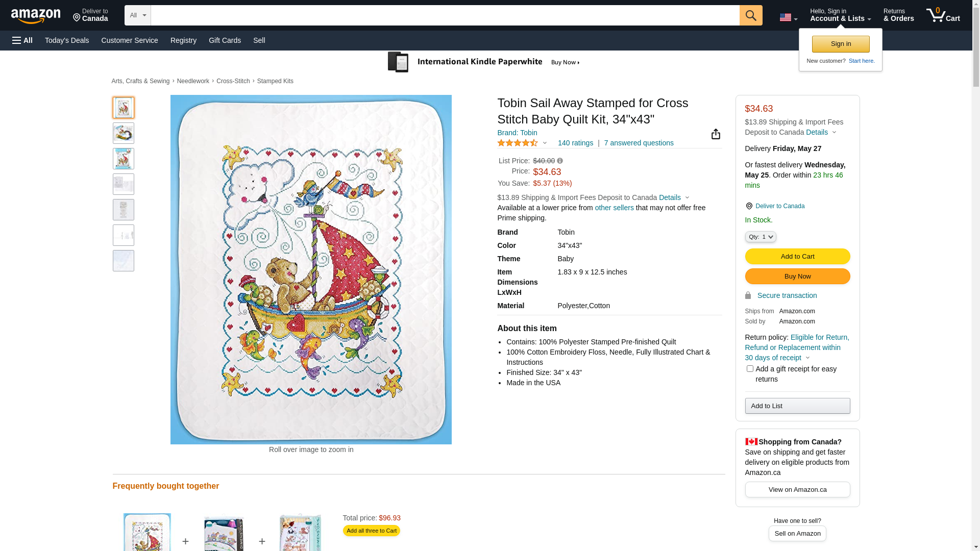Open the All hamburger menu
The image size is (980, 551).
pos(22,40)
